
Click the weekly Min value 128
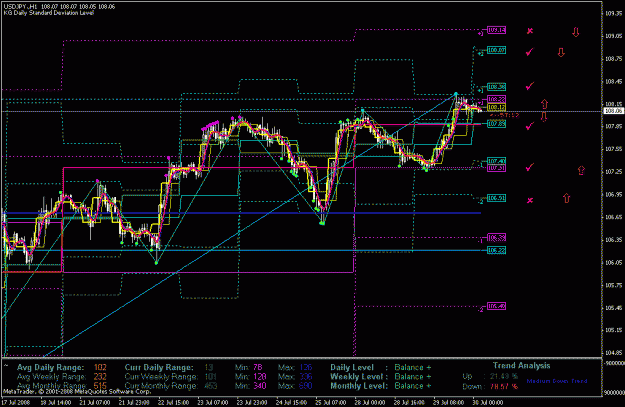pyautogui.click(x=259, y=377)
